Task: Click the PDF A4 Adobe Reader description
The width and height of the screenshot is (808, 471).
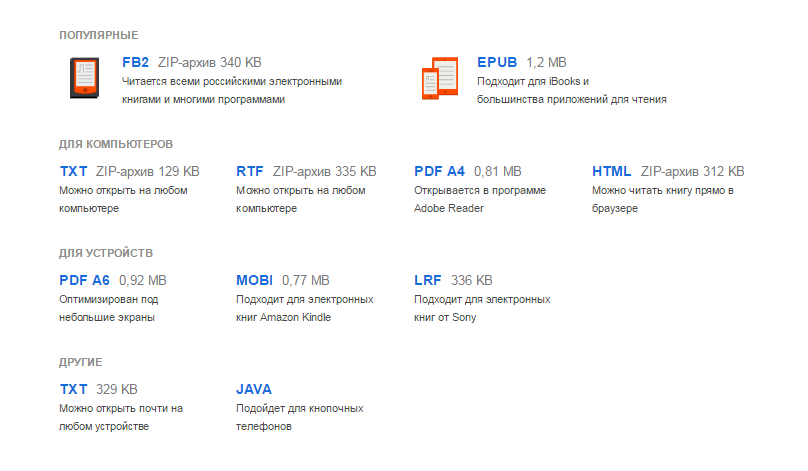Action: (480, 199)
